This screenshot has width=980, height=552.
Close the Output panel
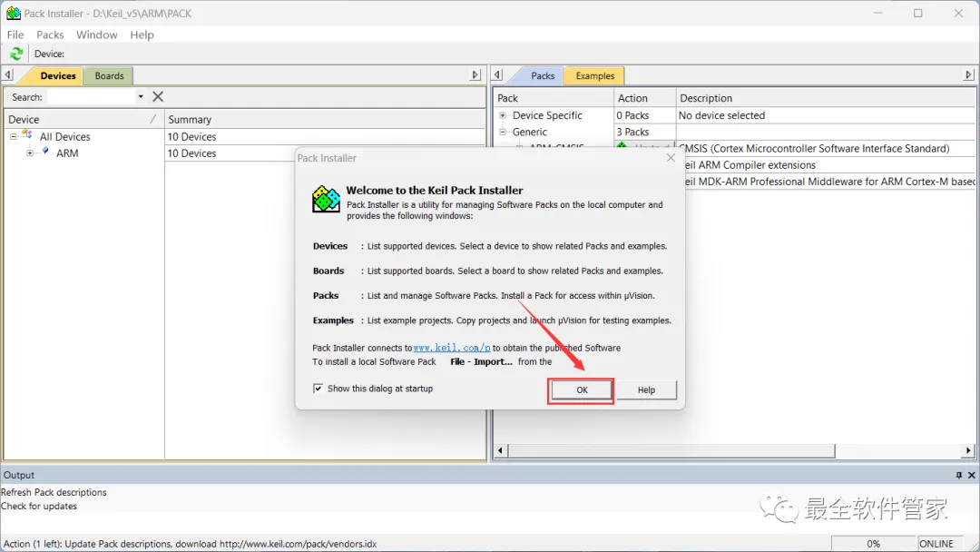(x=971, y=475)
